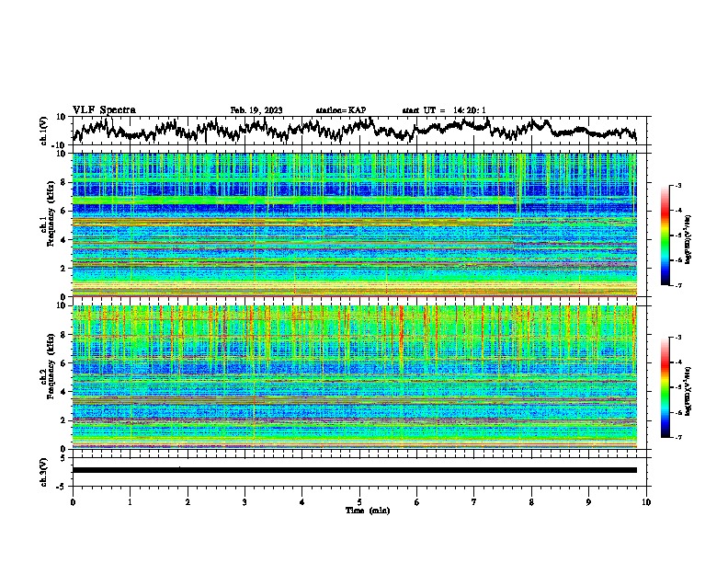Image resolution: width=728 pixels, height=563 pixels.
Task: Click the ch.1 colorbar log(PSD) label
Action: point(688,240)
